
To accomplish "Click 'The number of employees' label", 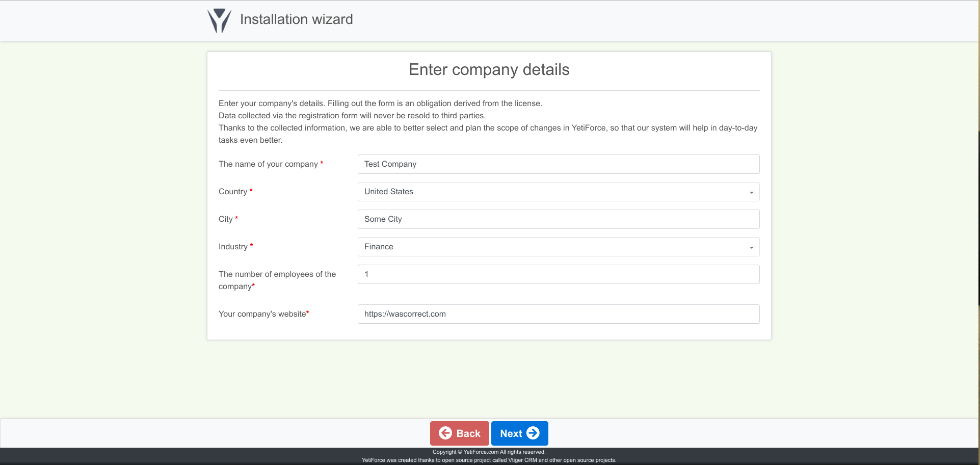I will [x=277, y=280].
